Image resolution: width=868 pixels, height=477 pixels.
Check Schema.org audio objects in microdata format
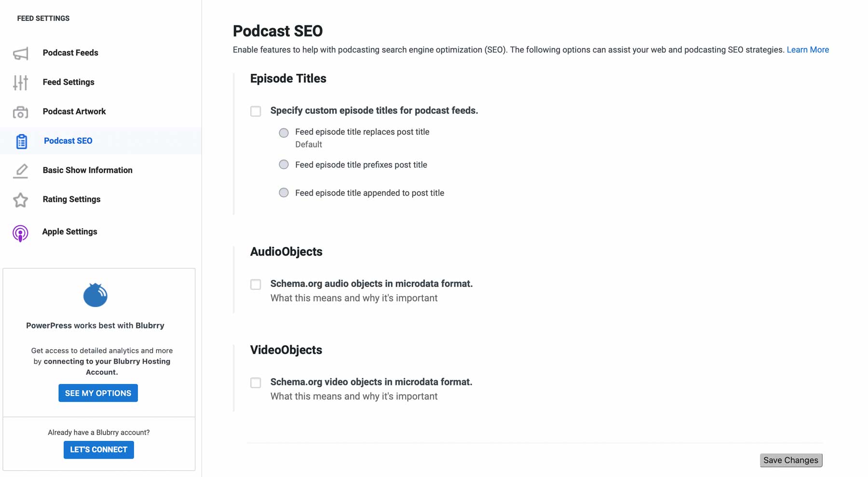click(255, 284)
